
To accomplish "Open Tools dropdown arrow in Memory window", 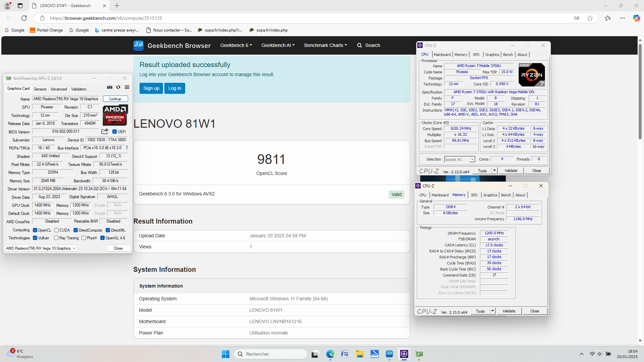I will pyautogui.click(x=492, y=311).
